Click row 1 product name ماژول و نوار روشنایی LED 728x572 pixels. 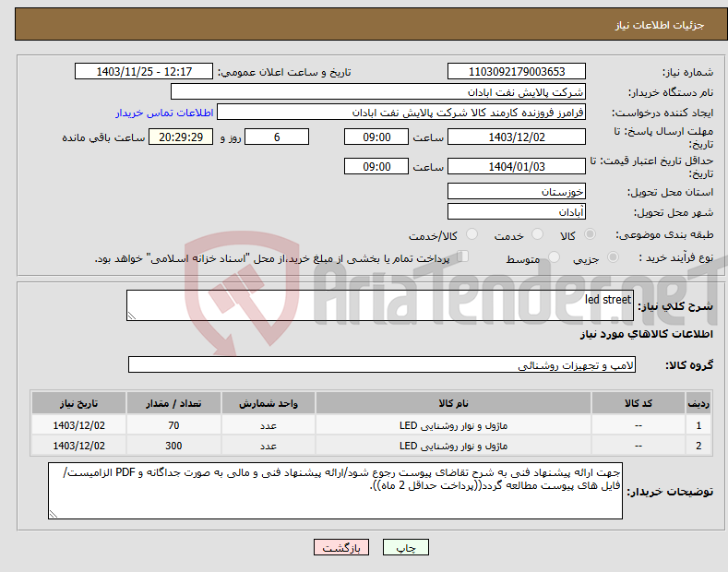(453, 425)
